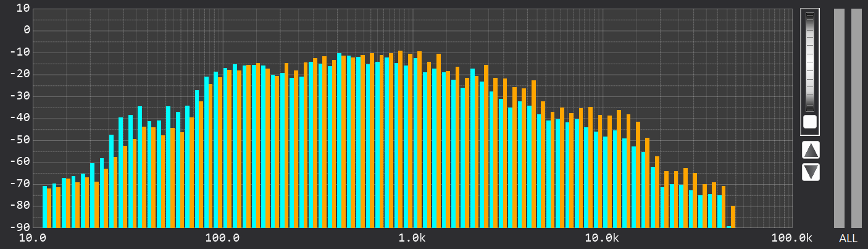
Task: Click the leftmost cyan spectrum bar
Action: pos(44,206)
